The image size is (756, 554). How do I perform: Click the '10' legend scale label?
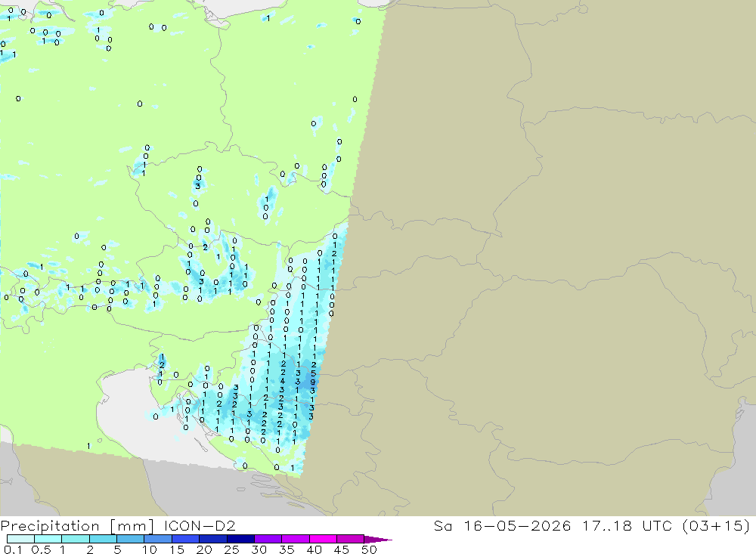click(x=150, y=549)
